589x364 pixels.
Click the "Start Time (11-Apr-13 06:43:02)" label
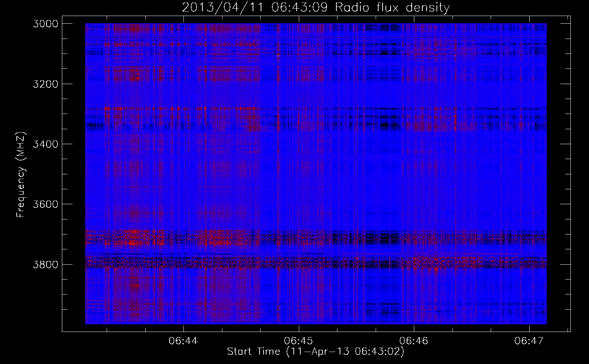click(316, 352)
